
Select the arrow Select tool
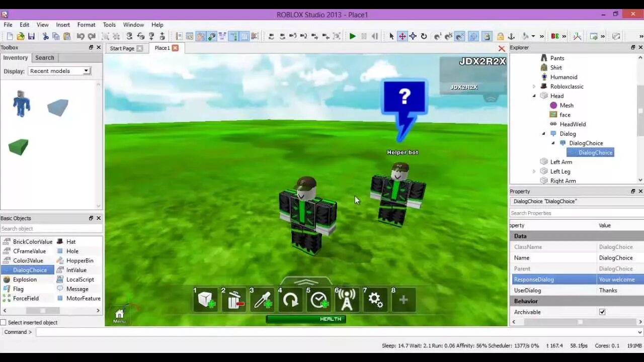coord(391,36)
